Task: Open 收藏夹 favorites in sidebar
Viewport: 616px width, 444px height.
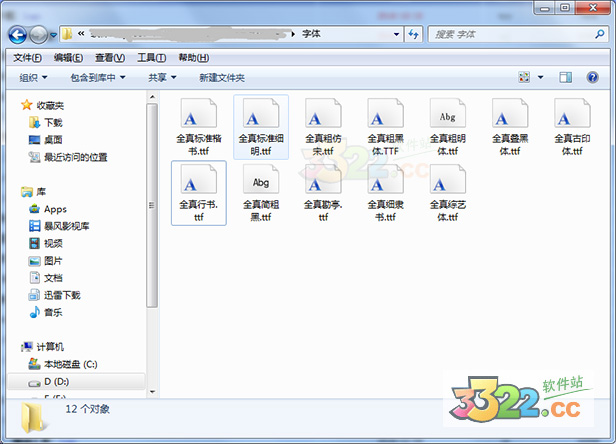Action: coord(43,105)
